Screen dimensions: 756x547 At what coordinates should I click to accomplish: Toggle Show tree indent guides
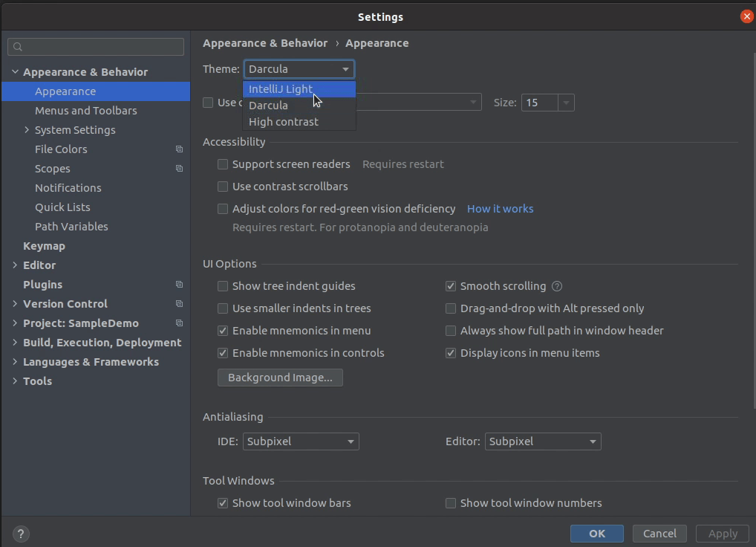coord(223,286)
